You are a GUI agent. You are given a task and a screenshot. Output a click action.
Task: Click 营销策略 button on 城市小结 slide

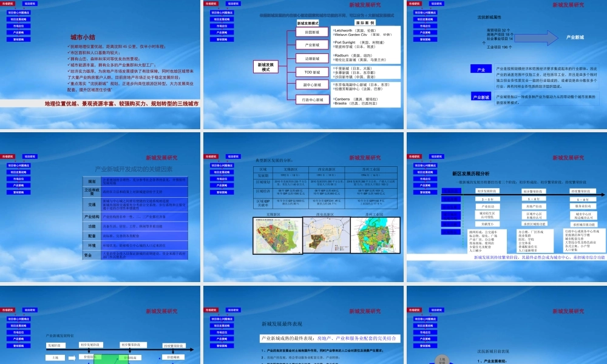[19, 39]
